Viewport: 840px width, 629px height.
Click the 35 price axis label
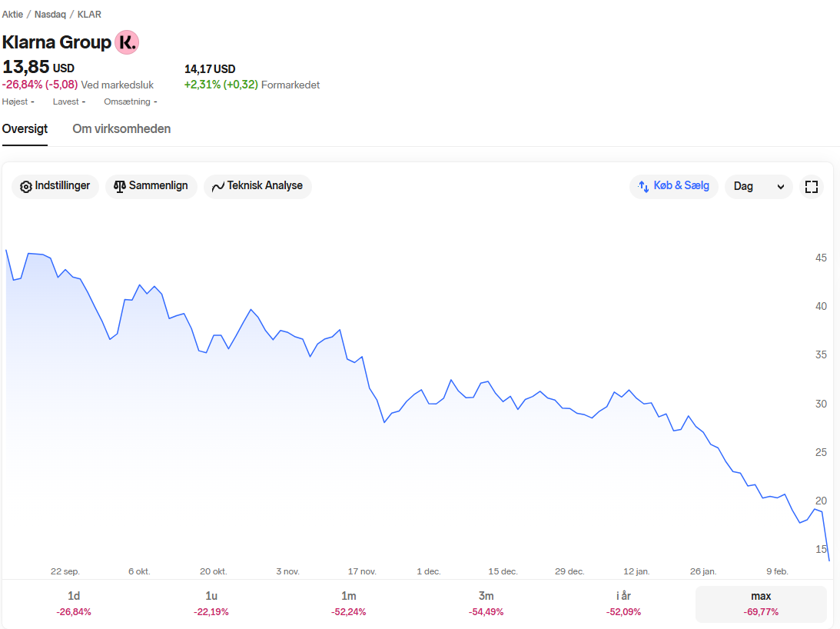tap(821, 355)
